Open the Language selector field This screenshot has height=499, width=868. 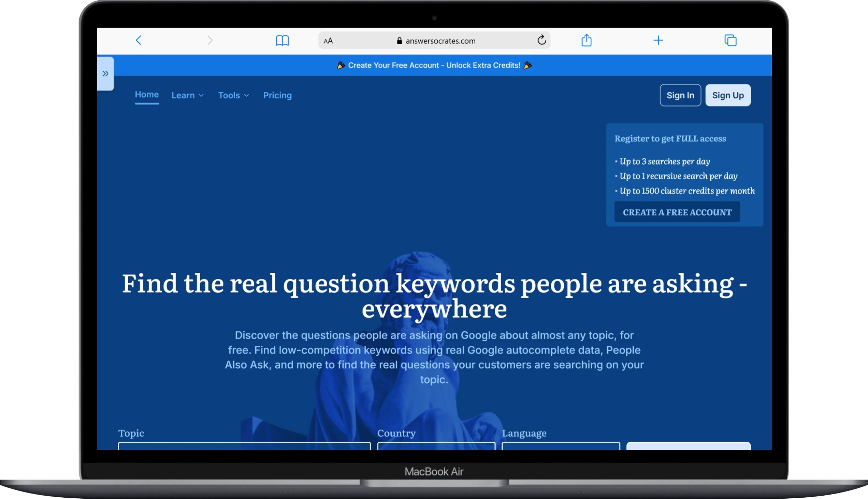click(x=561, y=446)
